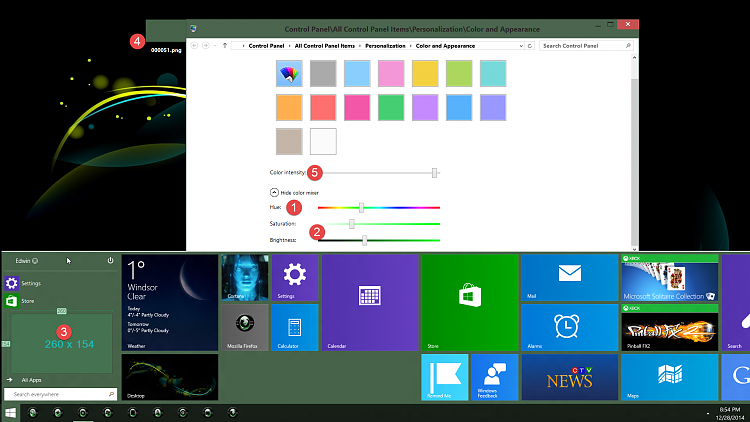Image resolution: width=750 pixels, height=422 pixels.
Task: Select the teal color swatch
Action: [x=493, y=73]
